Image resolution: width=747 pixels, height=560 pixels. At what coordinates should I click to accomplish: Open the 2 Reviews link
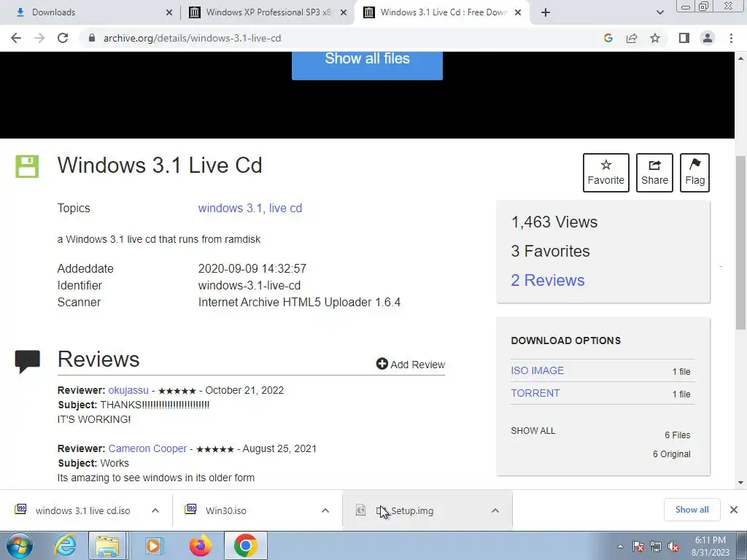click(547, 280)
